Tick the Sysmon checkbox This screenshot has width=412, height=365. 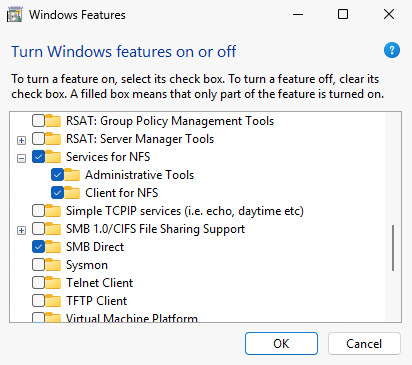(38, 265)
